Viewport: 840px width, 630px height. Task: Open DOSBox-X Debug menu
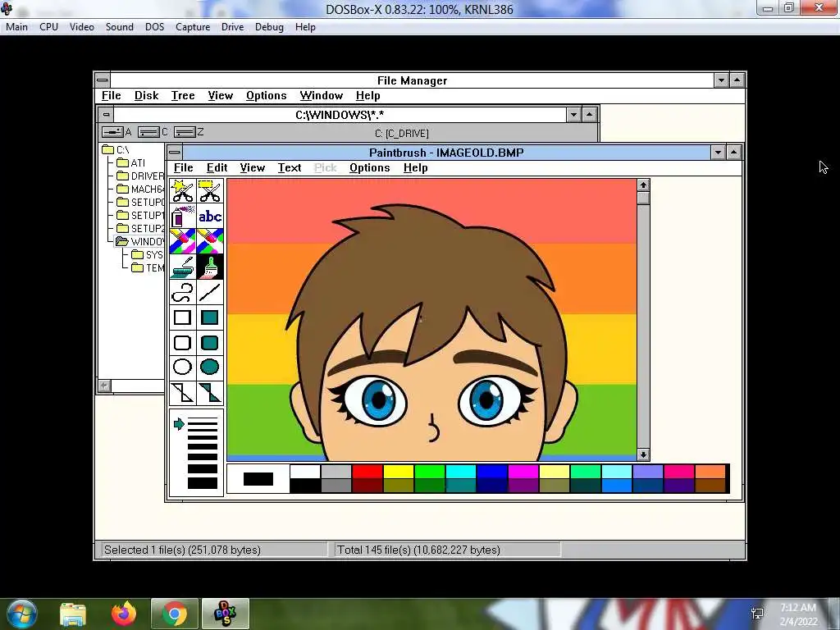269,27
